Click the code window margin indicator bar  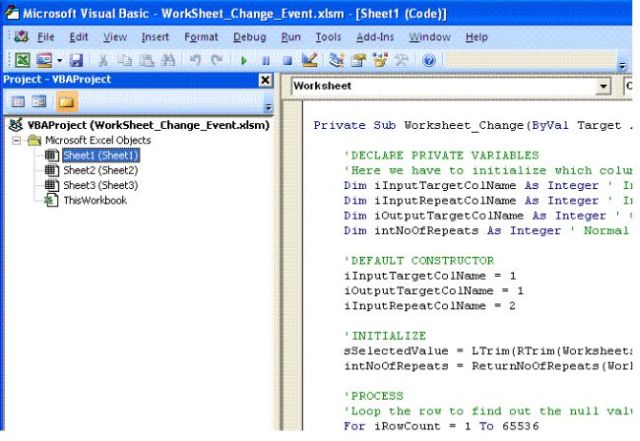click(x=293, y=265)
